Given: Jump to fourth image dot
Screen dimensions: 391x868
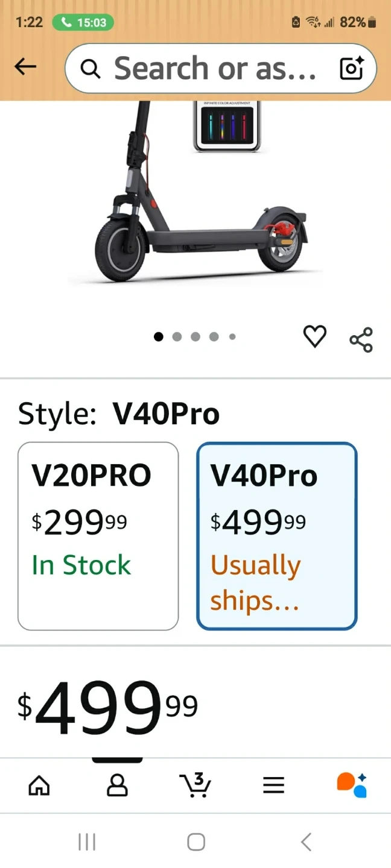Looking at the screenshot, I should (214, 337).
